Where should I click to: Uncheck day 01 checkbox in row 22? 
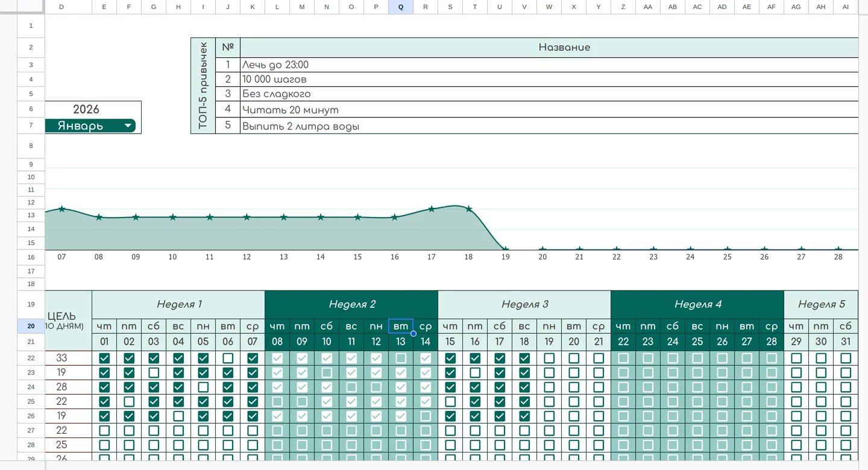(x=104, y=358)
